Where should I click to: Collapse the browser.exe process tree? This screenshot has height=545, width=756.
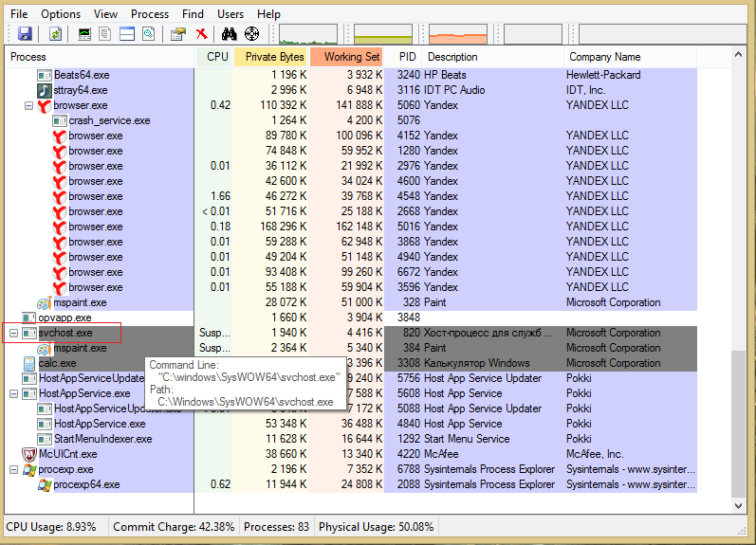(28, 105)
